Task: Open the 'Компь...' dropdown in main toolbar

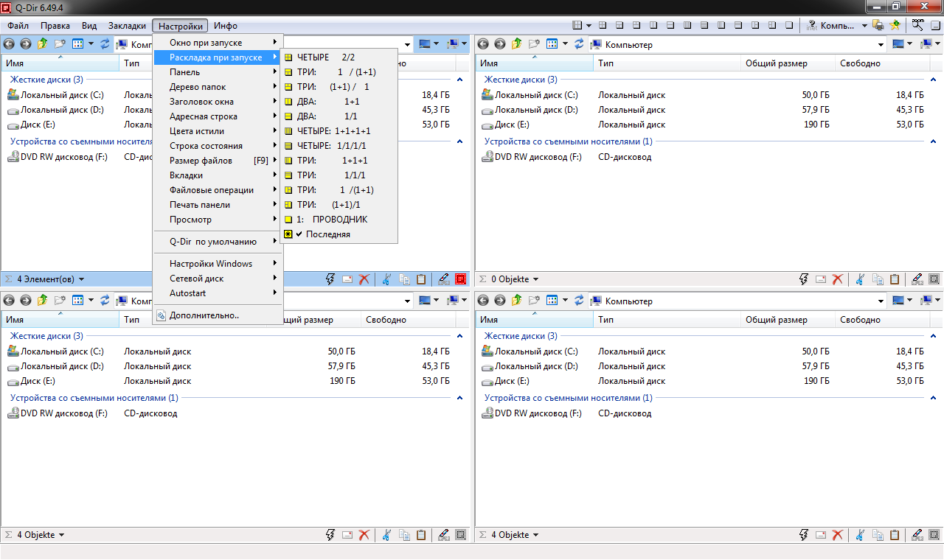Action: coord(865,25)
